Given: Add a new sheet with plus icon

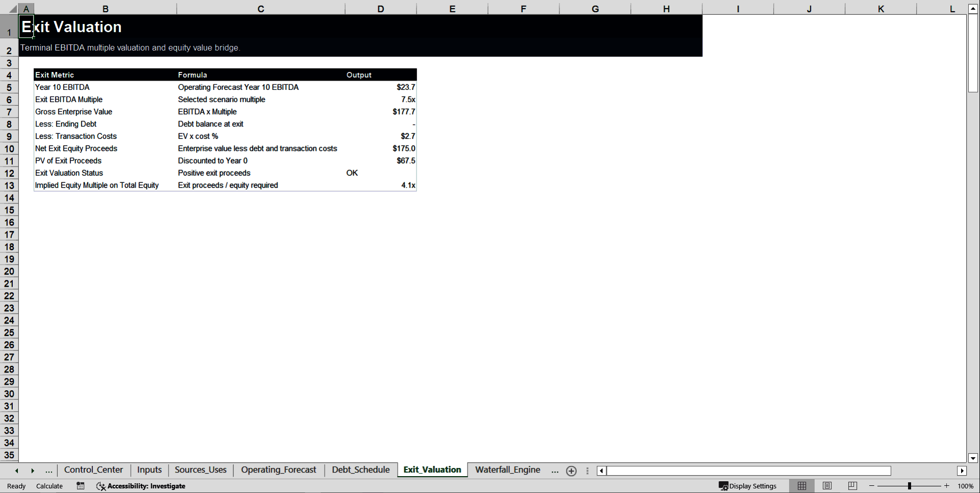Looking at the screenshot, I should coord(572,471).
